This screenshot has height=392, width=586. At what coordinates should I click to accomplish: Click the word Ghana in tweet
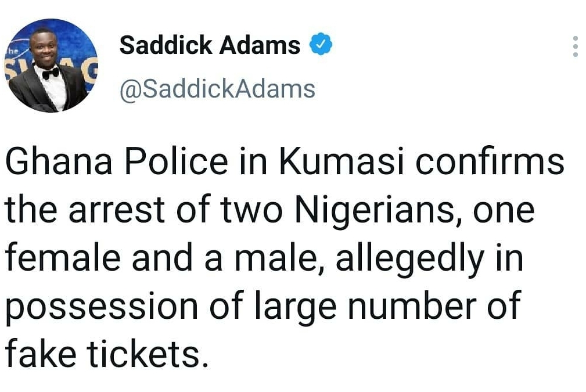tap(59, 162)
